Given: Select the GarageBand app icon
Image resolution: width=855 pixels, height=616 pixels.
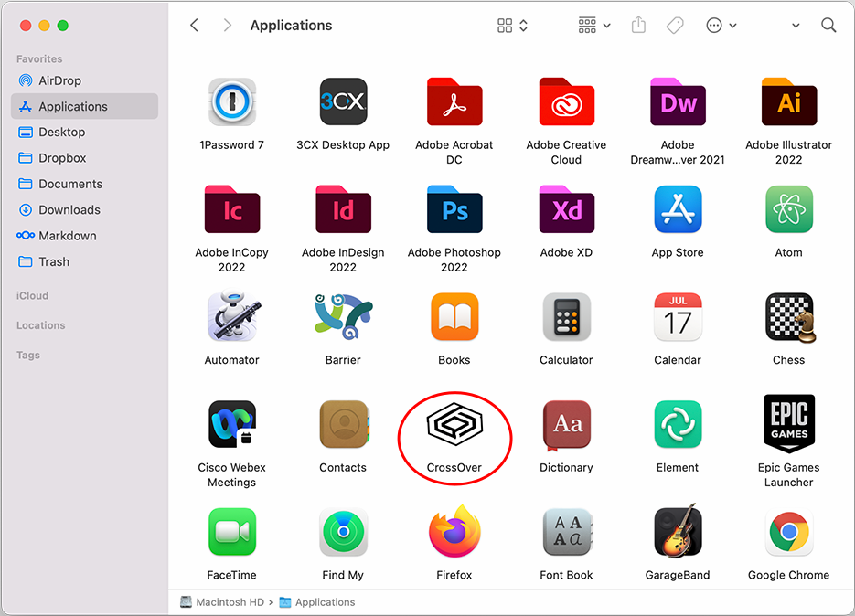Looking at the screenshot, I should pyautogui.click(x=678, y=534).
